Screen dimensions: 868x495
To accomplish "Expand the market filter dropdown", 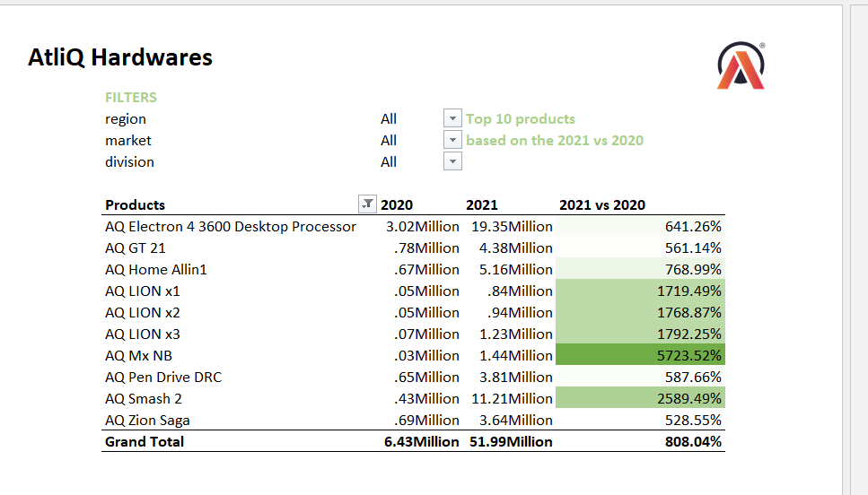I will (453, 140).
